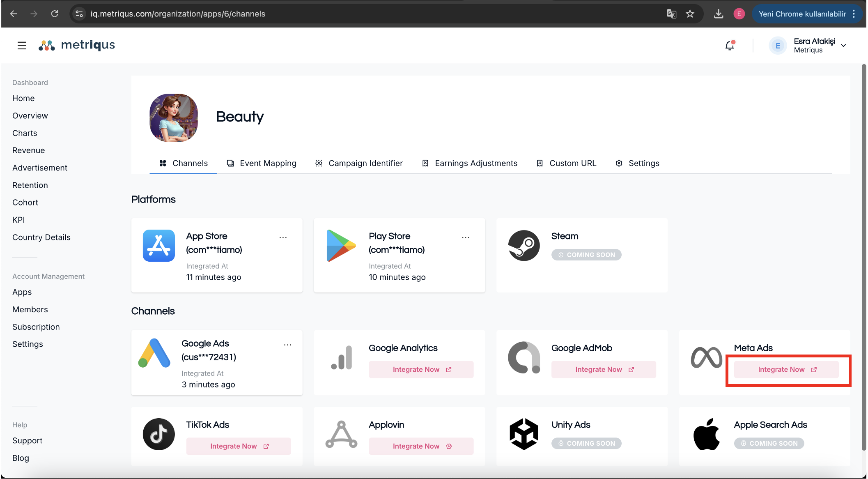Open the app Settings tab
This screenshot has height=479, width=868.
pos(637,163)
